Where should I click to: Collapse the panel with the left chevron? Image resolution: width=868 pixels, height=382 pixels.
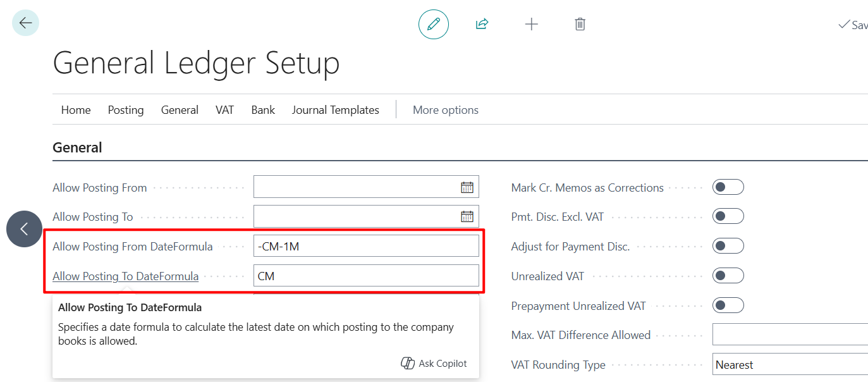coord(24,228)
